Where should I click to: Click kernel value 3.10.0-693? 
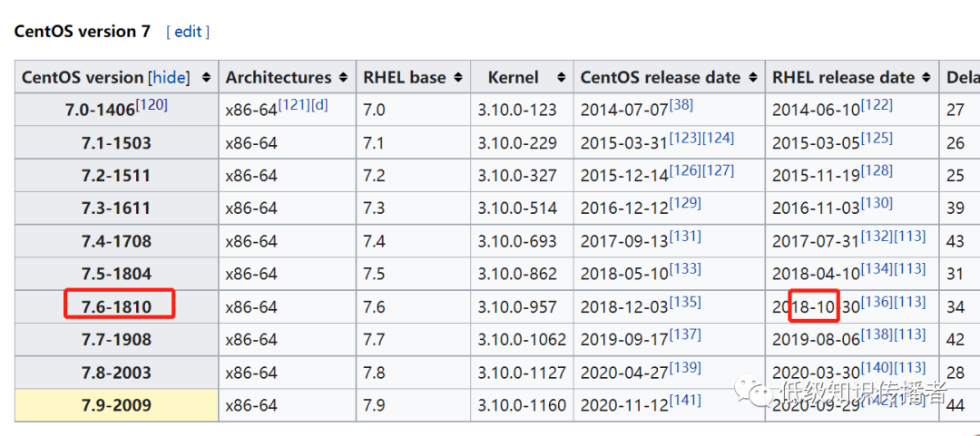[x=517, y=241]
